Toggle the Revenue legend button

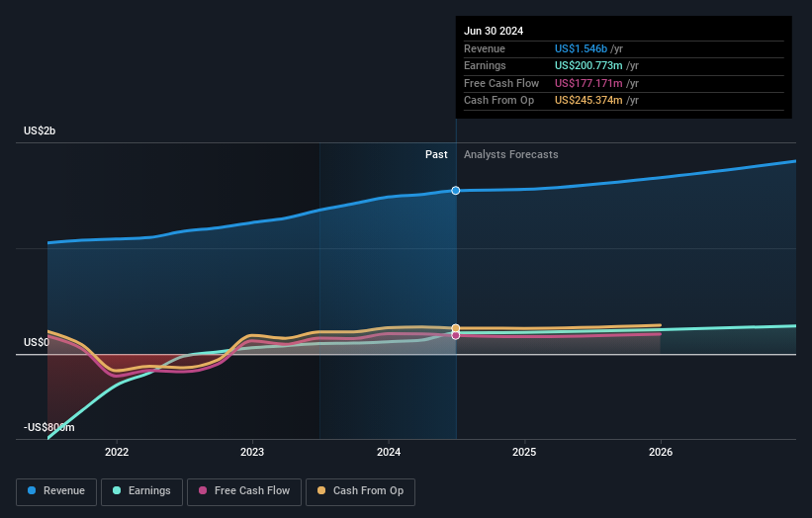[56, 491]
